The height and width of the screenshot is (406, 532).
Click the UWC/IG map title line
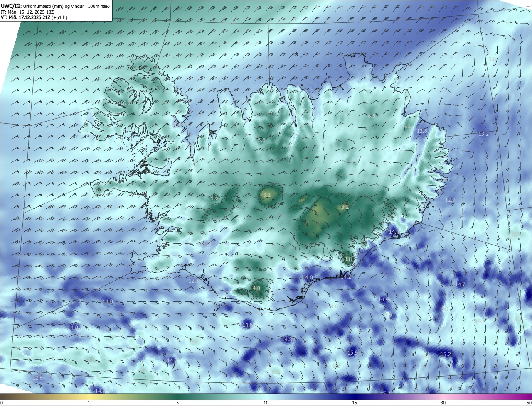click(x=55, y=6)
